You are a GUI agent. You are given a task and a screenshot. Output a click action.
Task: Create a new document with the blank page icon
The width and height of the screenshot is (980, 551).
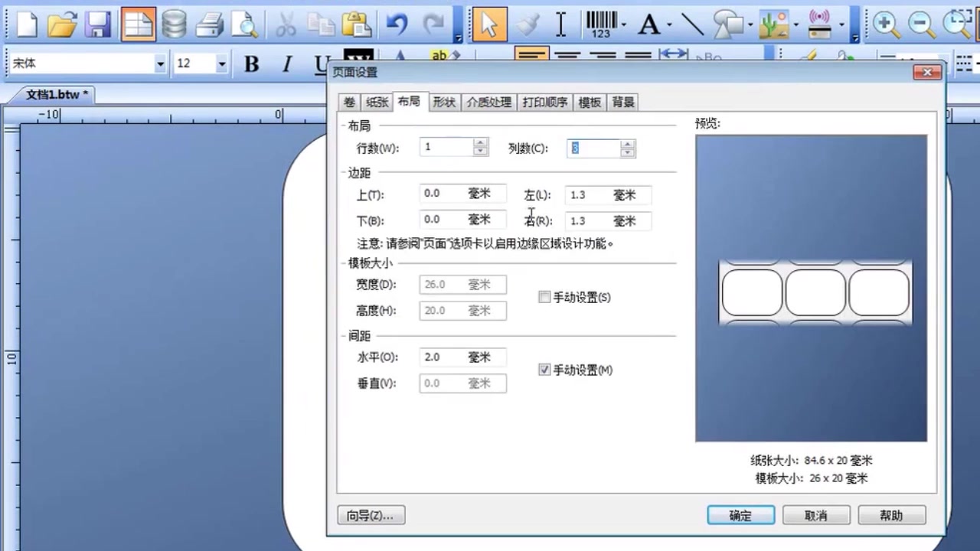(27, 24)
